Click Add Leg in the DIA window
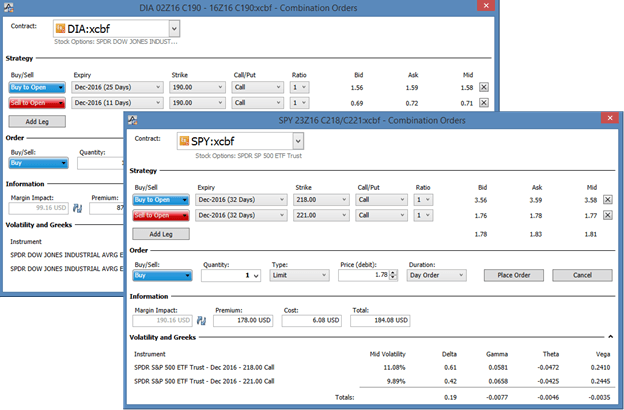The width and height of the screenshot is (624, 410). click(x=31, y=121)
